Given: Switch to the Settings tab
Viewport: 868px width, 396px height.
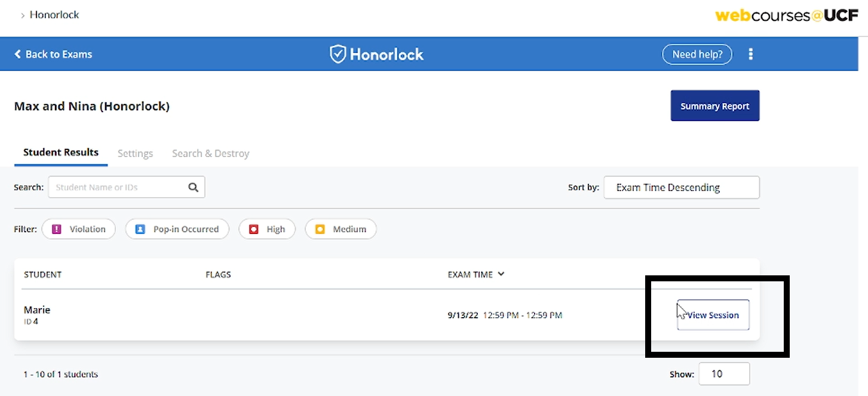Looking at the screenshot, I should 135,154.
